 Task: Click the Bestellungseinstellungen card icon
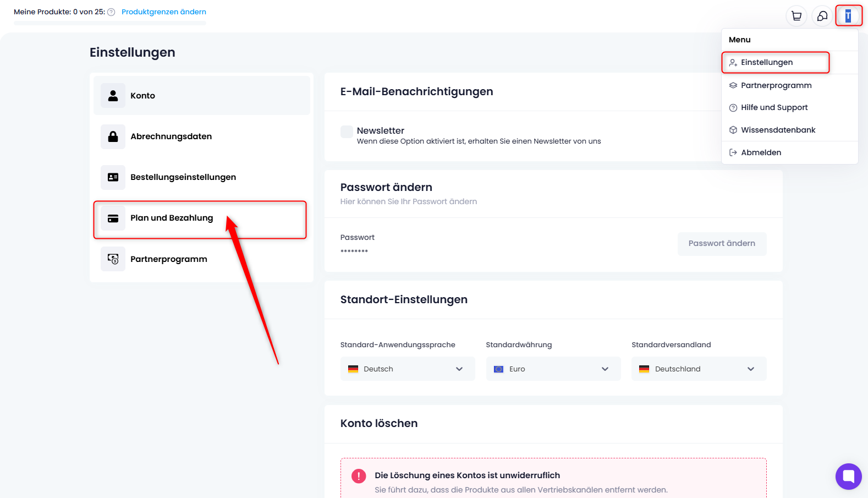coord(113,177)
